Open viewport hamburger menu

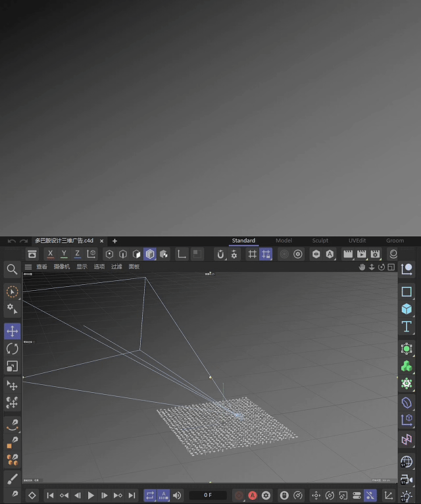(28, 266)
